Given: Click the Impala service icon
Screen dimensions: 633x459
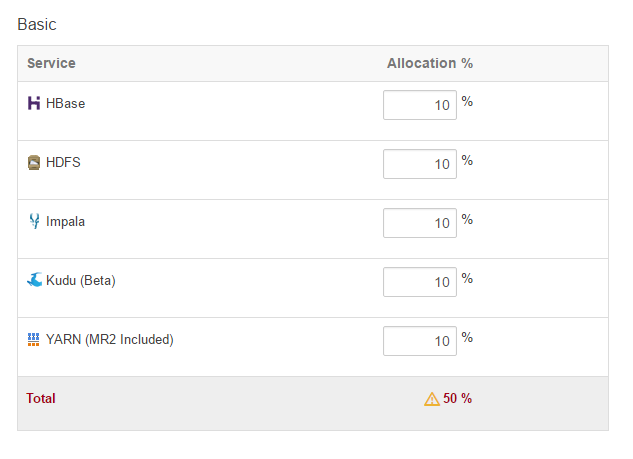Looking at the screenshot, I should click(34, 221).
